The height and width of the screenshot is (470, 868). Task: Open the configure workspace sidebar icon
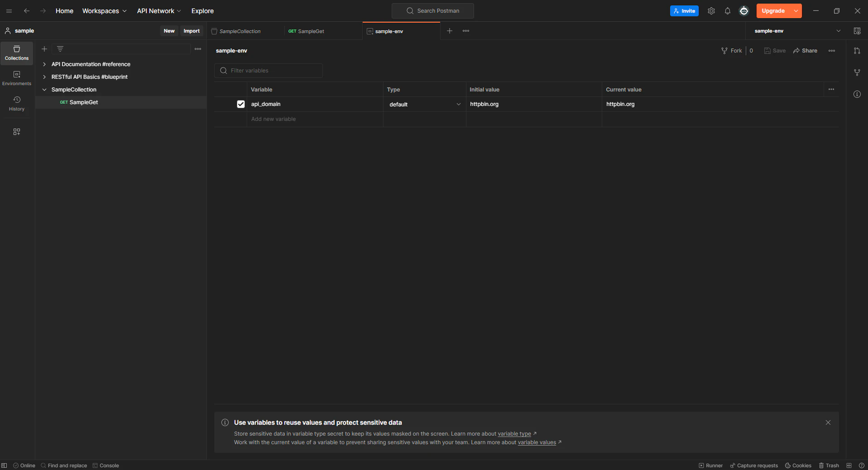pyautogui.click(x=17, y=132)
